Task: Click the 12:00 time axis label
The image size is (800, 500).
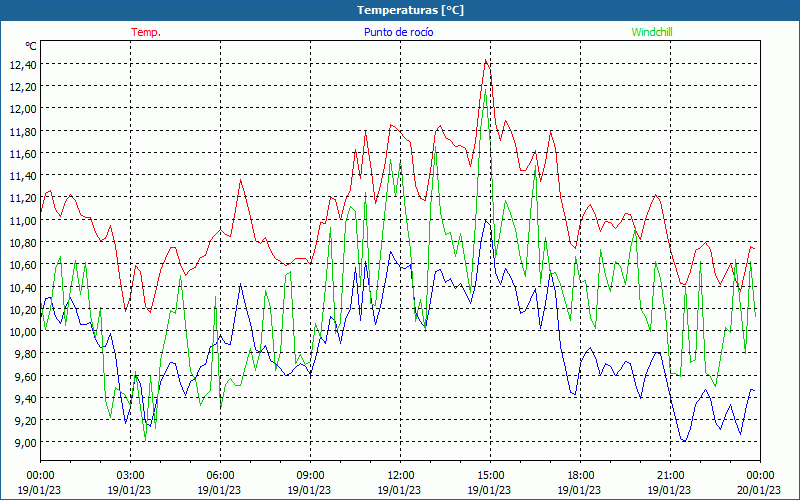Action: click(x=401, y=476)
